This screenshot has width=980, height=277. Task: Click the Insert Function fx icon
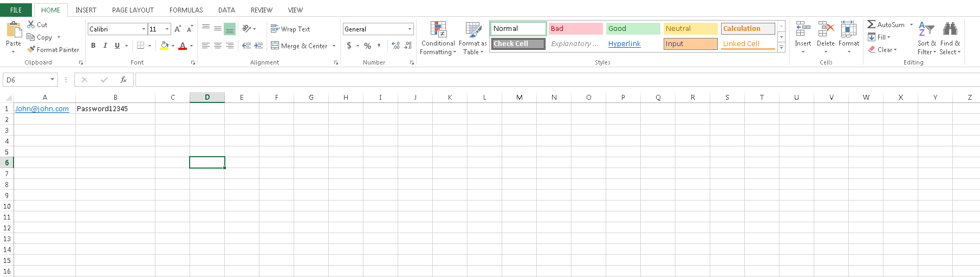[x=124, y=80]
